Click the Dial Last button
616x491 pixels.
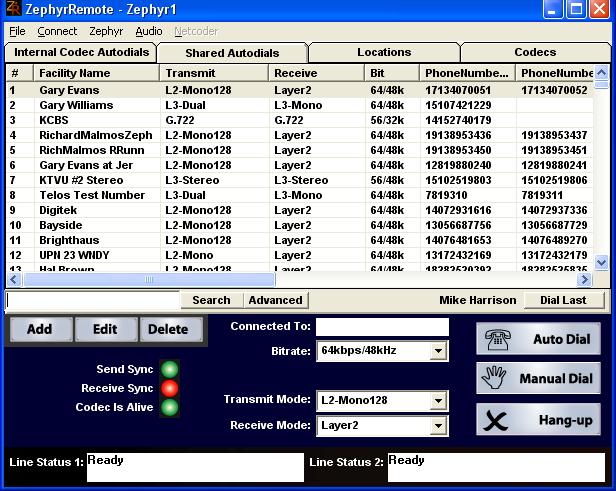point(563,300)
